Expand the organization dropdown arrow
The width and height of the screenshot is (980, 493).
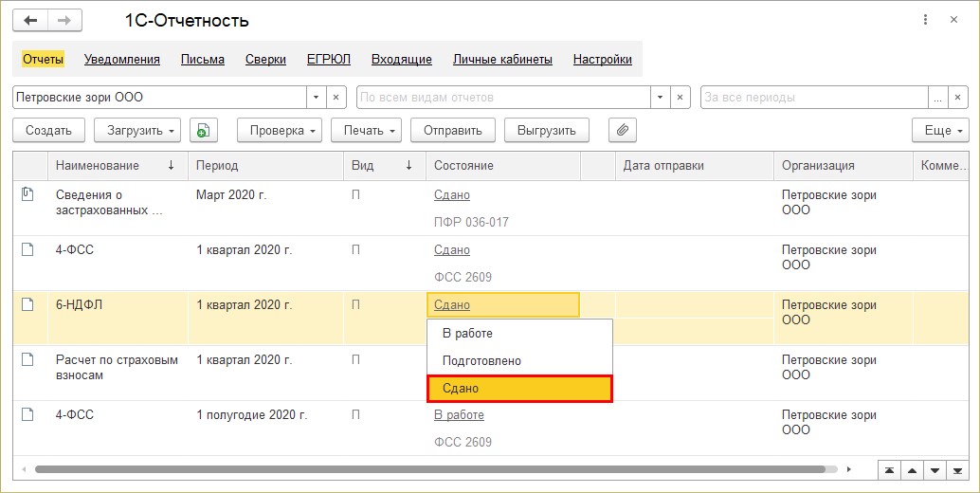coord(316,98)
